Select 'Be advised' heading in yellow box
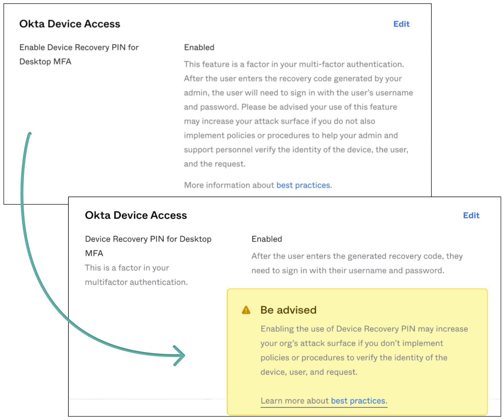504x420 pixels. point(288,310)
